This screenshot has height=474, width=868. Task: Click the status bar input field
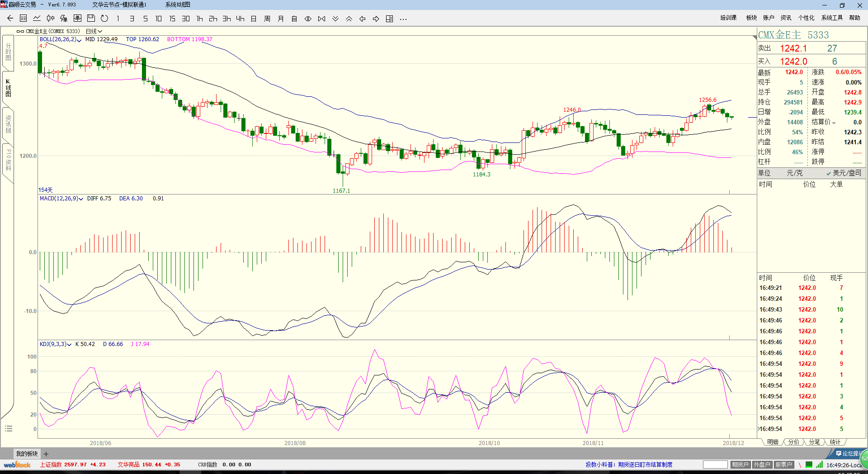tap(715, 465)
